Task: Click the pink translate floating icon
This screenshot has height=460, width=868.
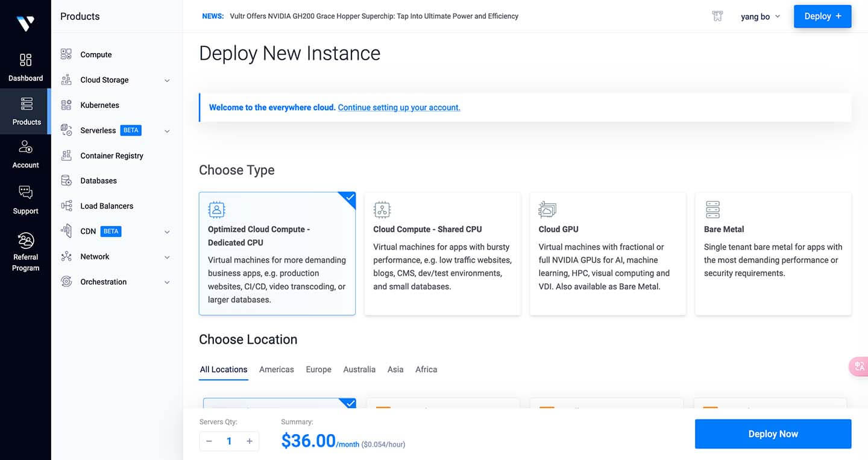Action: [859, 366]
